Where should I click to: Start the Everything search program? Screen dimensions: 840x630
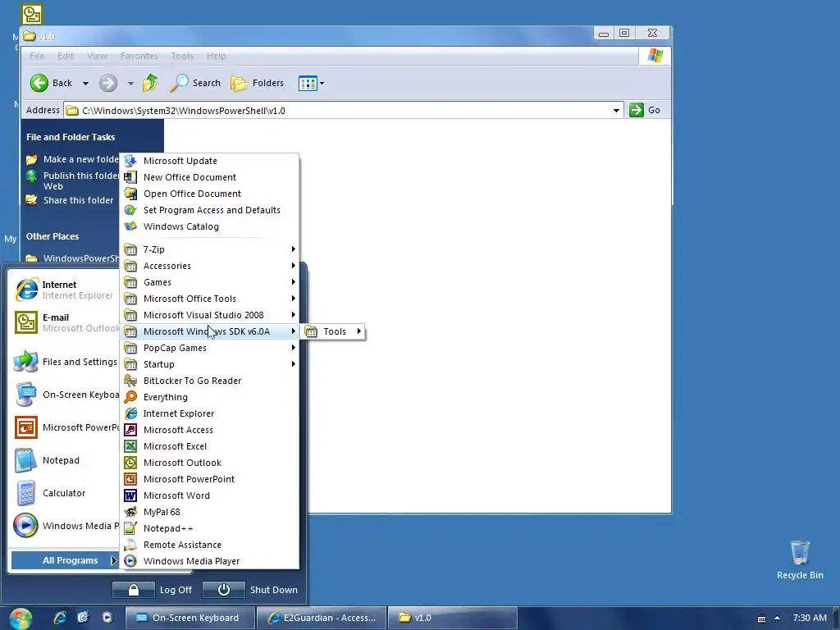point(209,397)
